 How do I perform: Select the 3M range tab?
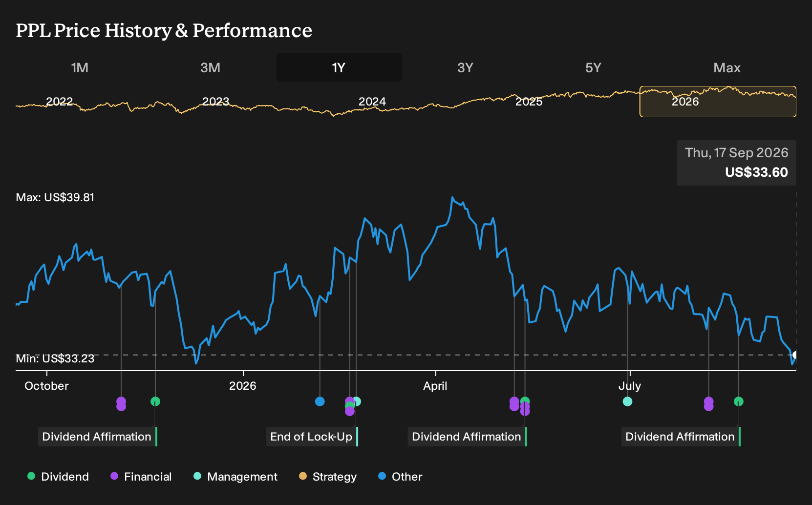[x=210, y=67]
